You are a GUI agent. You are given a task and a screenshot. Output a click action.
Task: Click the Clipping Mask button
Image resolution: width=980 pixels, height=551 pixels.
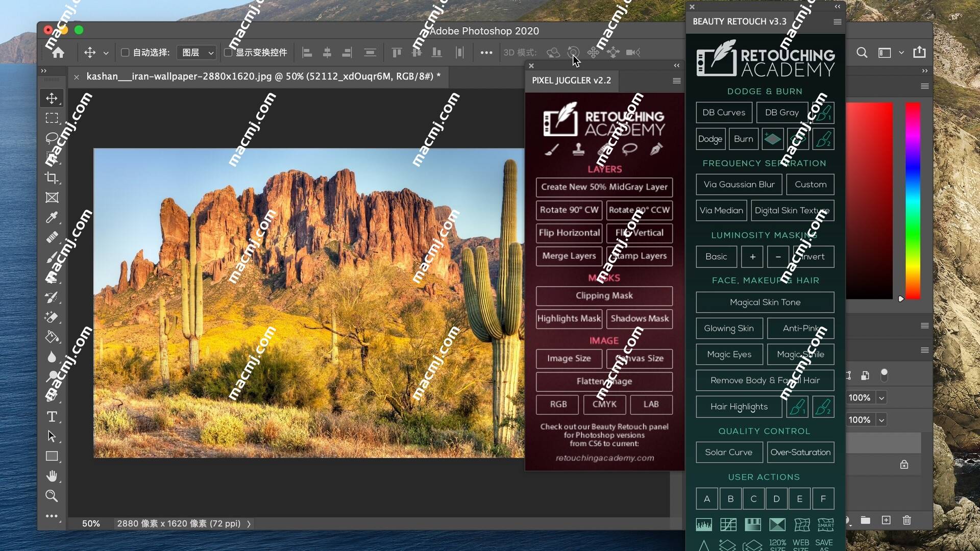pyautogui.click(x=604, y=295)
